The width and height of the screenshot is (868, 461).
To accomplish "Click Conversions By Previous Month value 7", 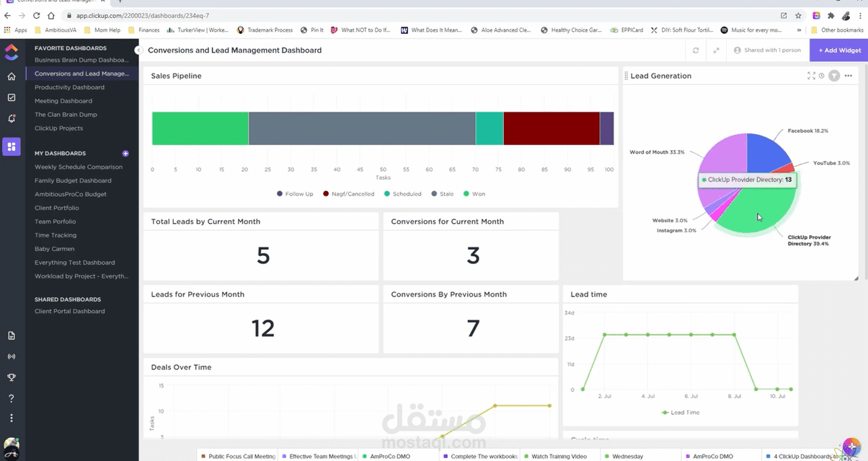I will pyautogui.click(x=473, y=328).
